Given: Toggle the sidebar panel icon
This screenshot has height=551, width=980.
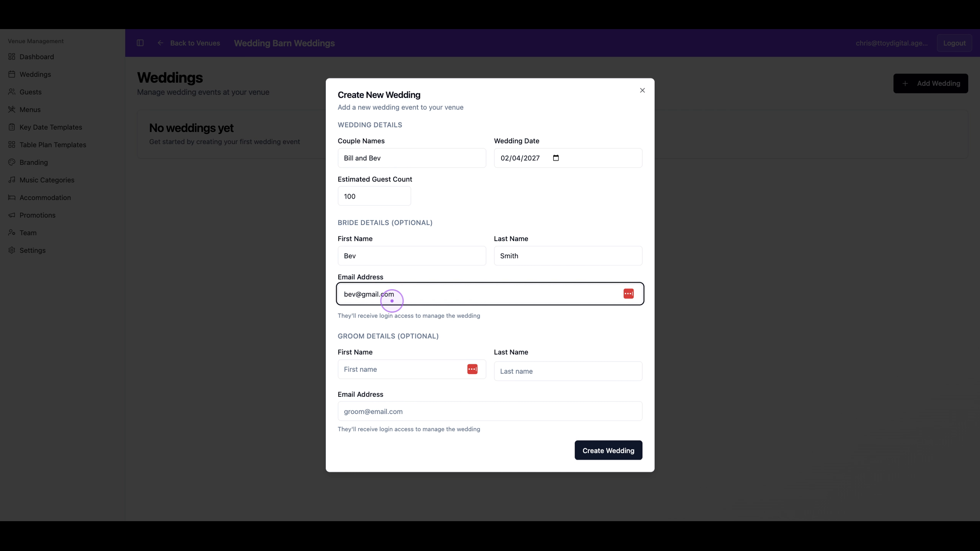Looking at the screenshot, I should click(140, 43).
